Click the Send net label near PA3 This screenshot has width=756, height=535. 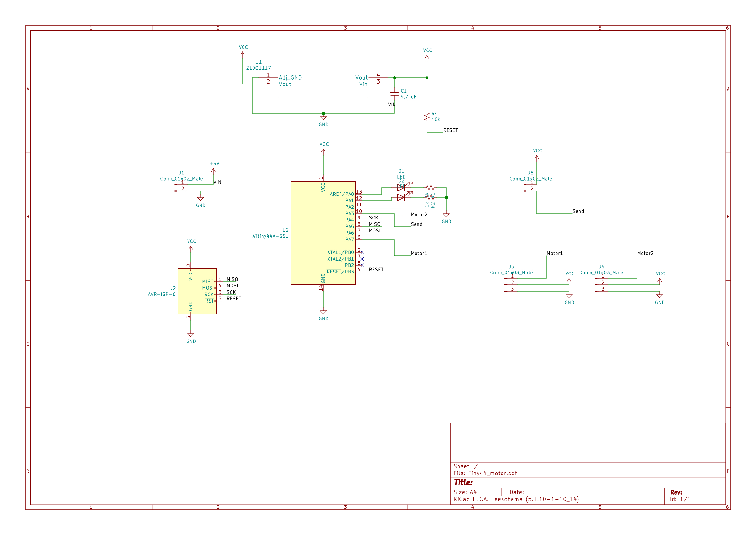coord(416,224)
